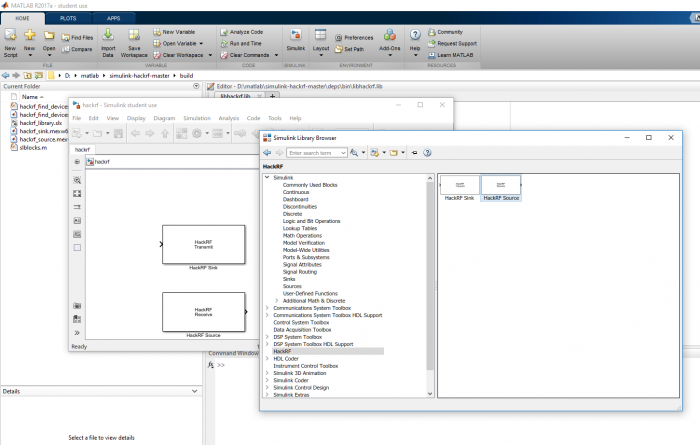Expand the DSP System Toolbox node
Screen dimensions: 700x445
pyautogui.click(x=267, y=337)
